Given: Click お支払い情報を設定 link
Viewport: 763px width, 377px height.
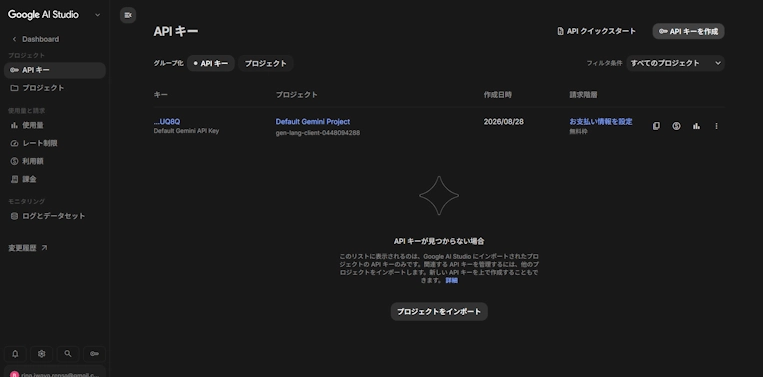Looking at the screenshot, I should click(x=601, y=122).
